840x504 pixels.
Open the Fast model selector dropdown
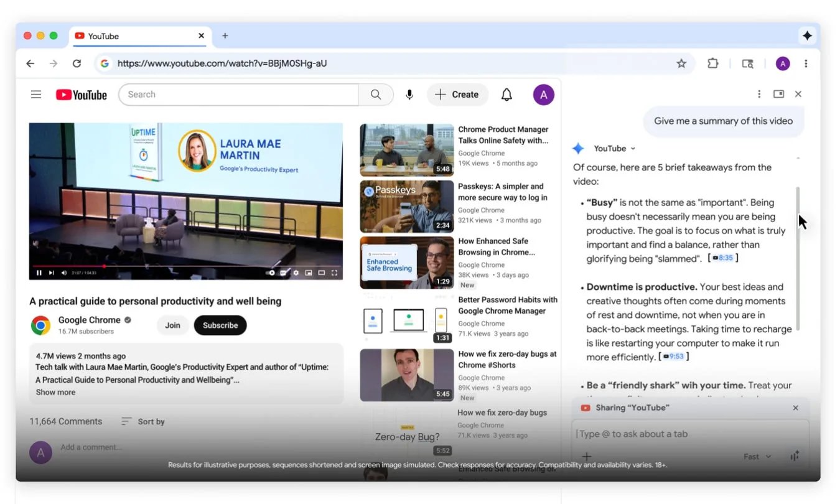[x=757, y=457]
